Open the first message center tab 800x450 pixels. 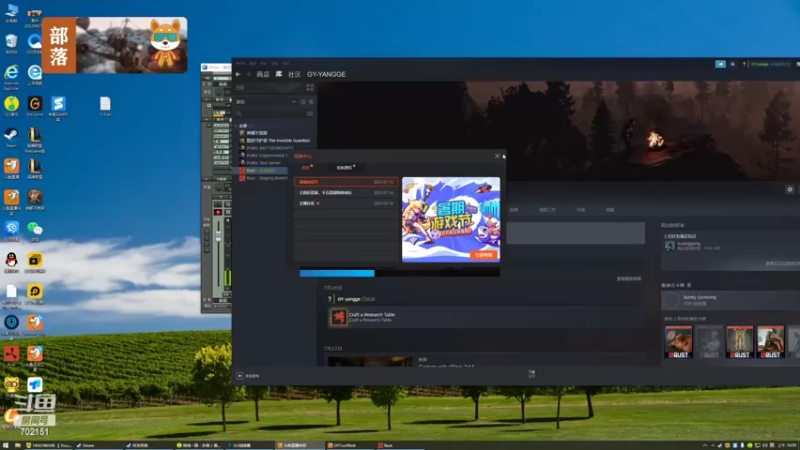coord(306,167)
